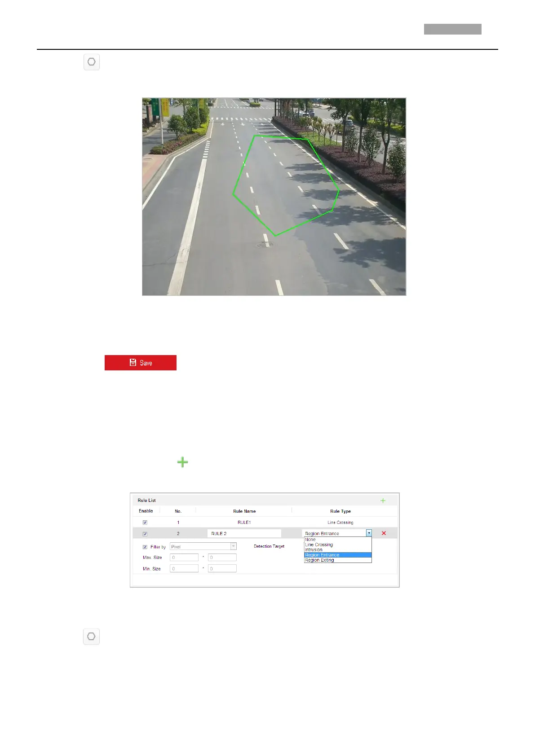Open the Rule Type dropdown showing Region Entrance
This screenshot has width=535, height=756.
click(338, 533)
